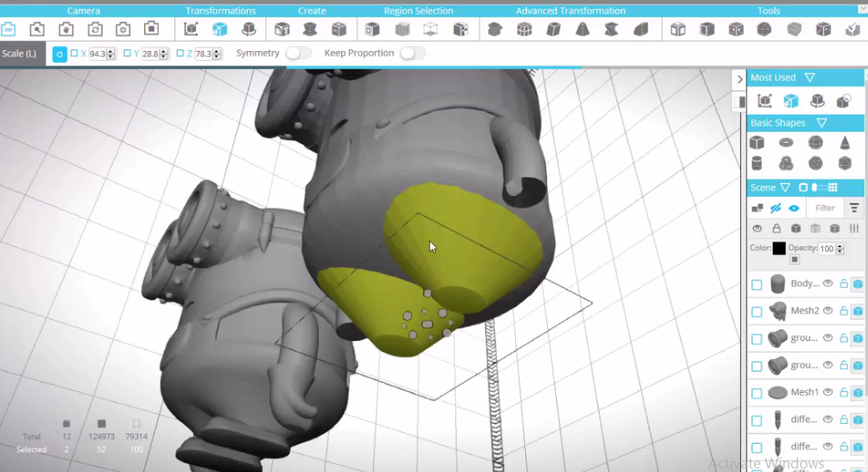Collapse the Most Used panel triangle

(x=810, y=78)
